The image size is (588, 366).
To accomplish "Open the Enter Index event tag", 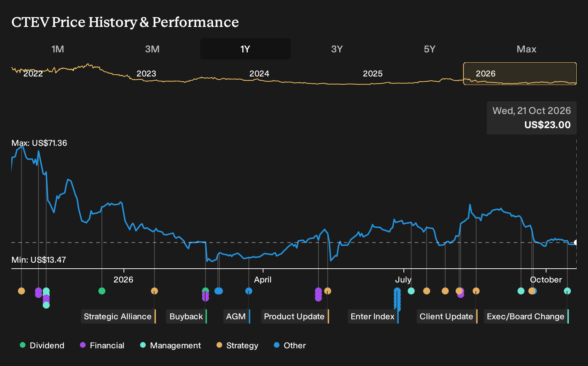I will click(x=373, y=316).
